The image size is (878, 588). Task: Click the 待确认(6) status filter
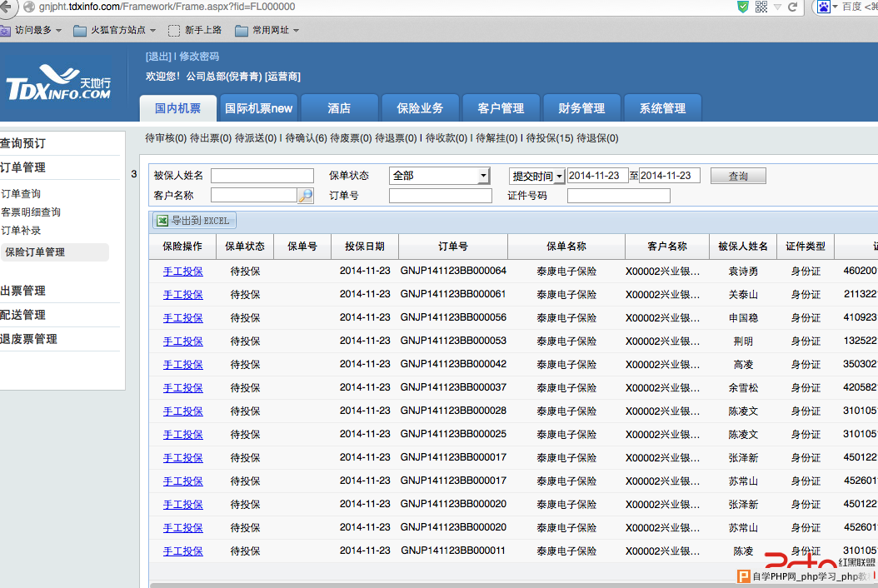[306, 138]
